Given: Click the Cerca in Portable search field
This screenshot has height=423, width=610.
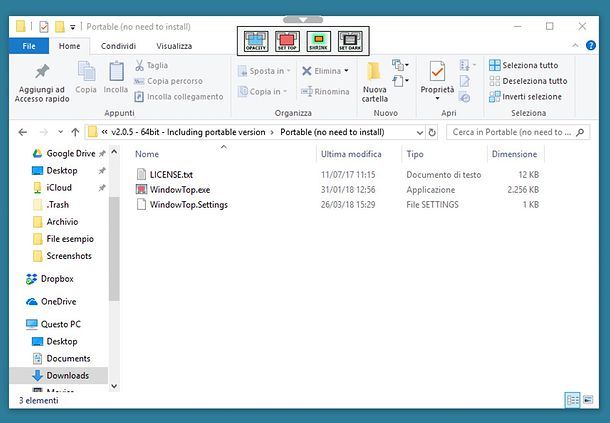Looking at the screenshot, I should 518,132.
